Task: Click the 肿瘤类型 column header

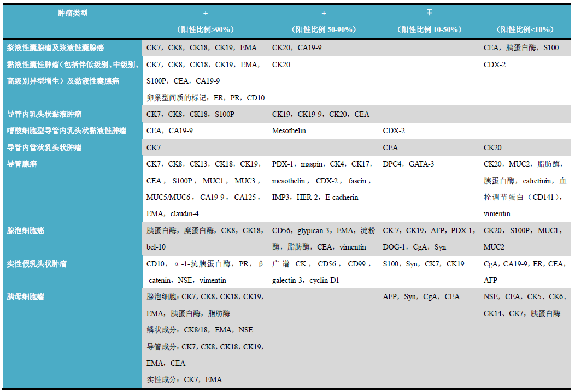Action: (73, 13)
